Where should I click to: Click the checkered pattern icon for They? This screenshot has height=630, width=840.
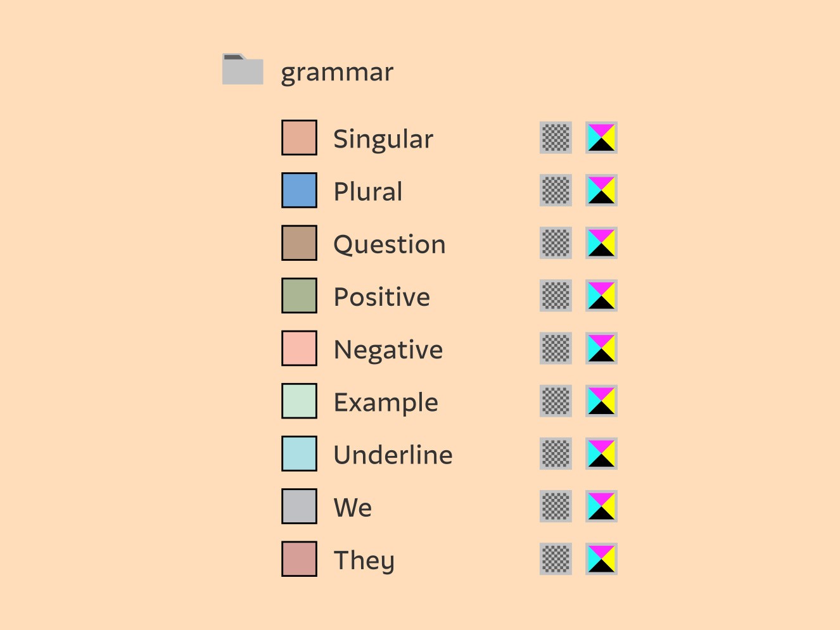click(556, 558)
